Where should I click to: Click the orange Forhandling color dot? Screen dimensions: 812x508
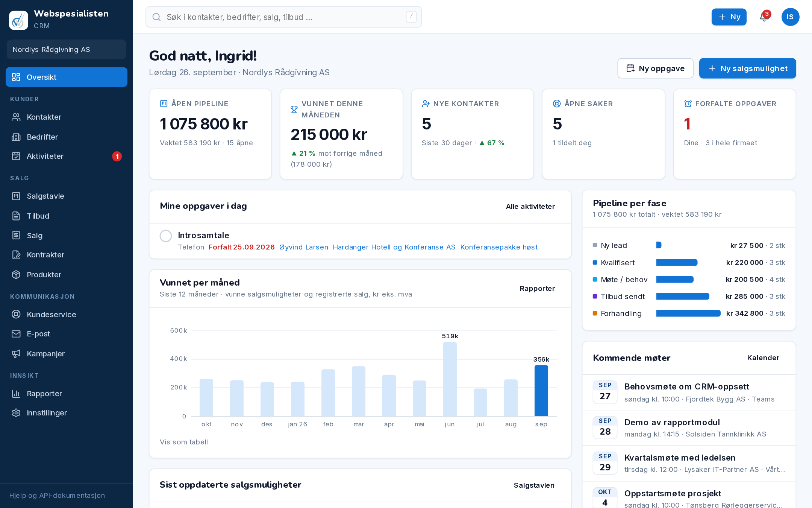pyautogui.click(x=595, y=313)
